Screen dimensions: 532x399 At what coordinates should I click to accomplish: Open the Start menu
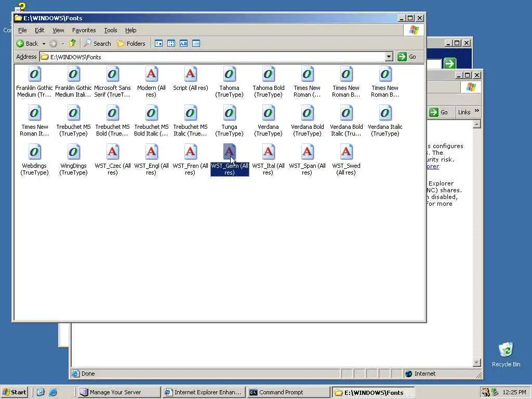(14, 392)
